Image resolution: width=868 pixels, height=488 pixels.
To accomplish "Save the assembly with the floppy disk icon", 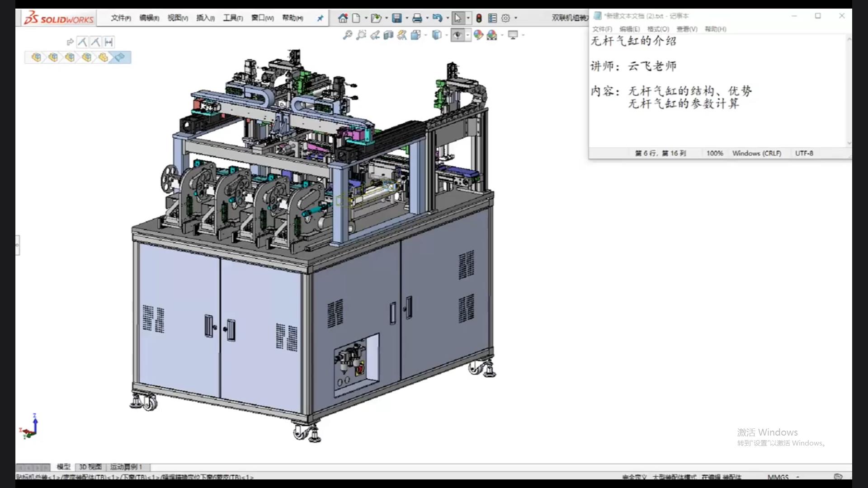I will [396, 18].
